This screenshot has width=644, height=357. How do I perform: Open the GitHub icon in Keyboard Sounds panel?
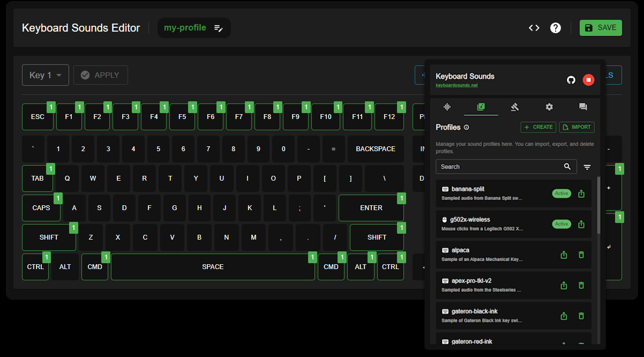[x=571, y=80]
